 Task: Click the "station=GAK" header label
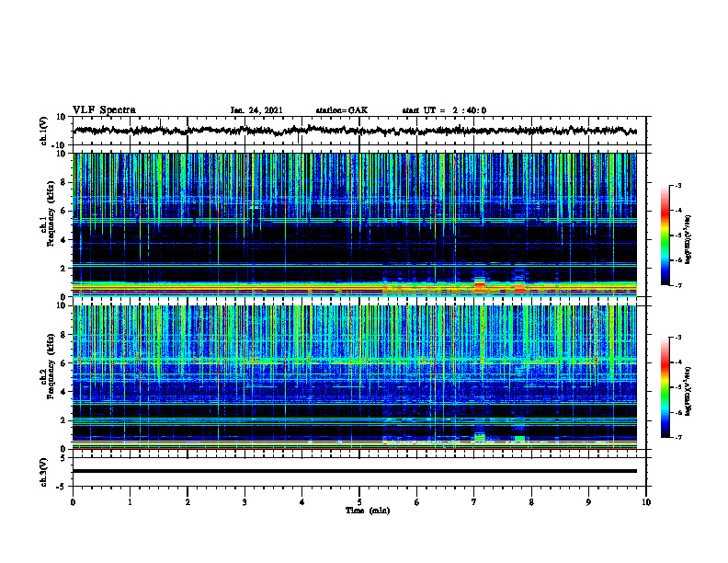342,110
